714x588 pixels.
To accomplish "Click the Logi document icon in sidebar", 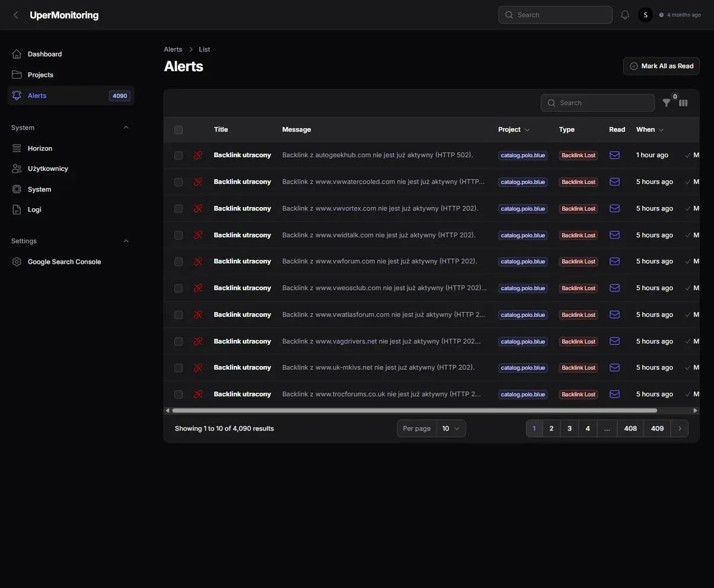I will (x=17, y=209).
